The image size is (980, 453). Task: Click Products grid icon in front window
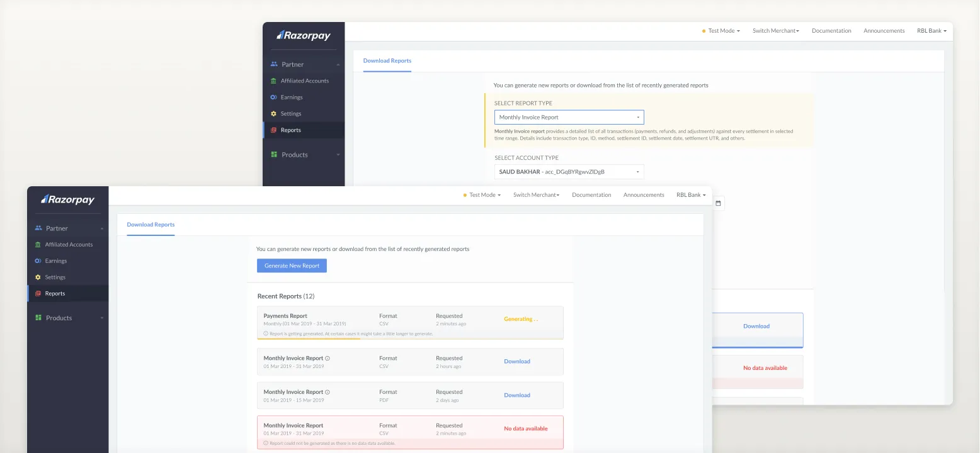coord(38,318)
